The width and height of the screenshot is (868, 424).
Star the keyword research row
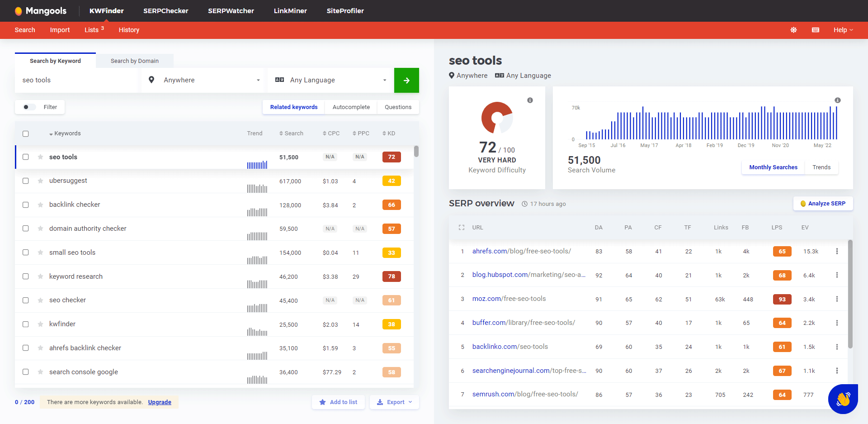[x=40, y=276]
